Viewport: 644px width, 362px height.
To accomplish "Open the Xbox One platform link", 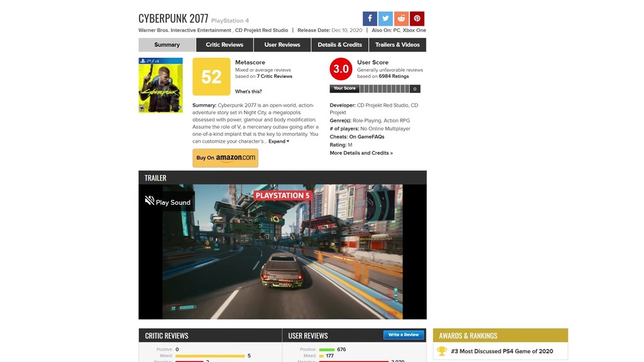I will pos(414,30).
